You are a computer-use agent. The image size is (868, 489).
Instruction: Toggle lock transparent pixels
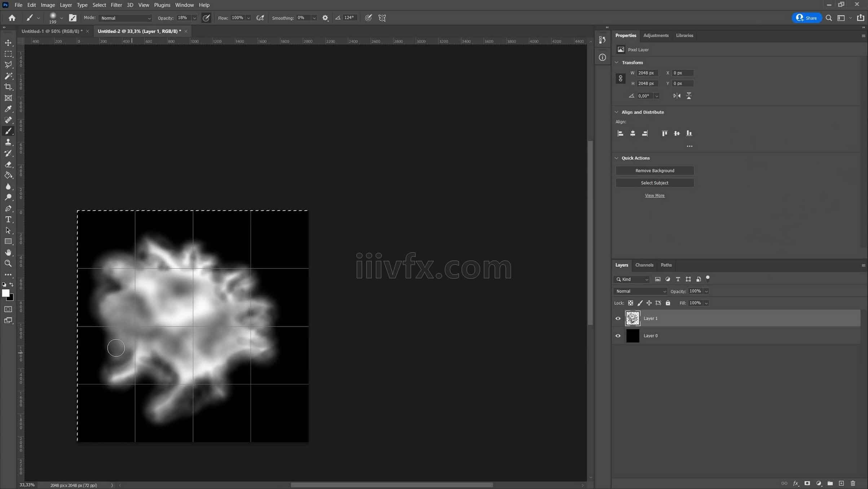tap(630, 303)
